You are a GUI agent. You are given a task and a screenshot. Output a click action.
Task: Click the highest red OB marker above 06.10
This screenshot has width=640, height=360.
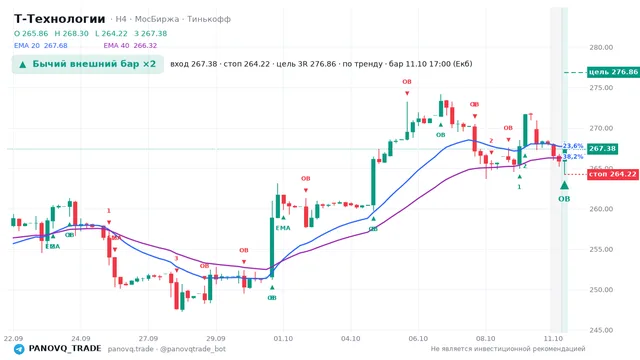407,82
